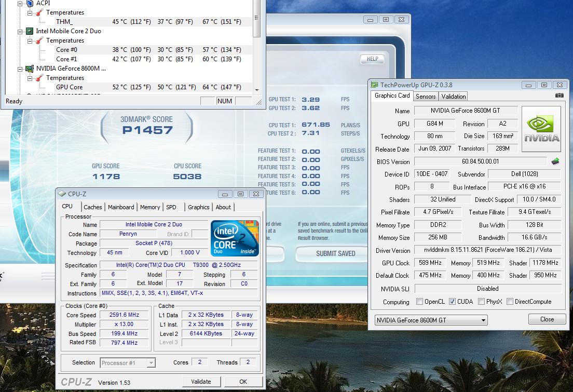Image resolution: width=573 pixels, height=392 pixels.
Task: Click the HELP button in 3DMark
Action: (x=372, y=59)
